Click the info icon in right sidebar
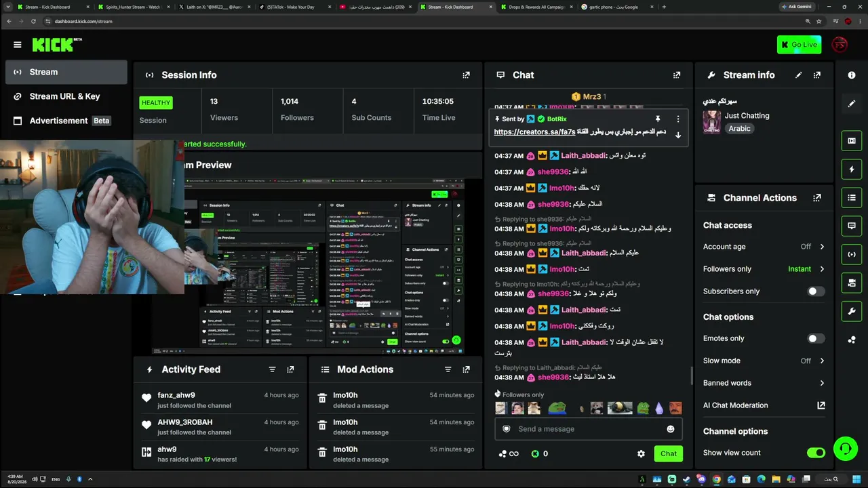Image resolution: width=868 pixels, height=488 pixels. click(x=852, y=75)
